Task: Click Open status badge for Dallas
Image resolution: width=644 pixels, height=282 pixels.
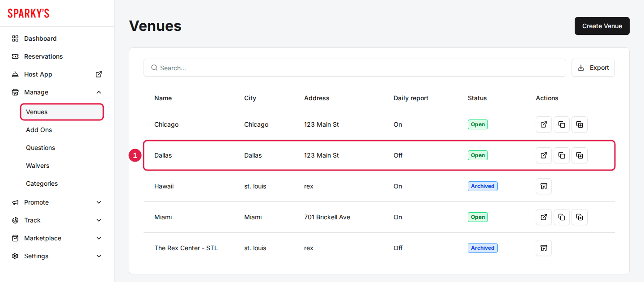Action: click(x=478, y=155)
